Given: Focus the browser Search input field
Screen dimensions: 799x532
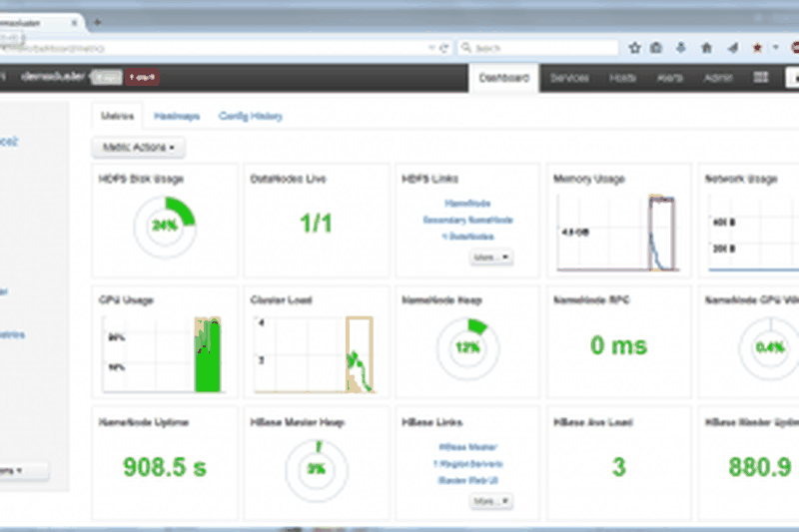Looking at the screenshot, I should coord(538,48).
